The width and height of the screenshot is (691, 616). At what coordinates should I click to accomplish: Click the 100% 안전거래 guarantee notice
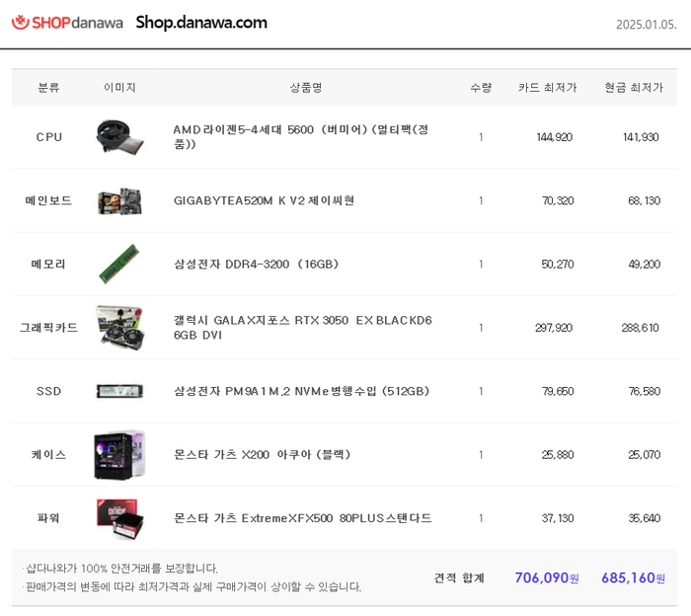(119, 568)
